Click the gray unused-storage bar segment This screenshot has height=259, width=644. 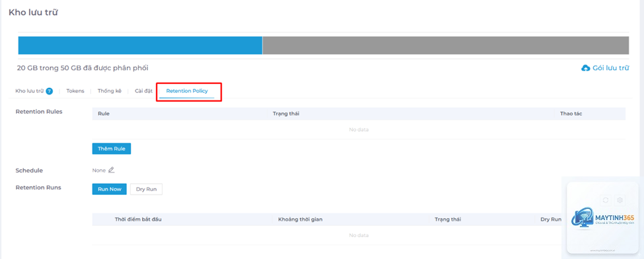tap(446, 45)
